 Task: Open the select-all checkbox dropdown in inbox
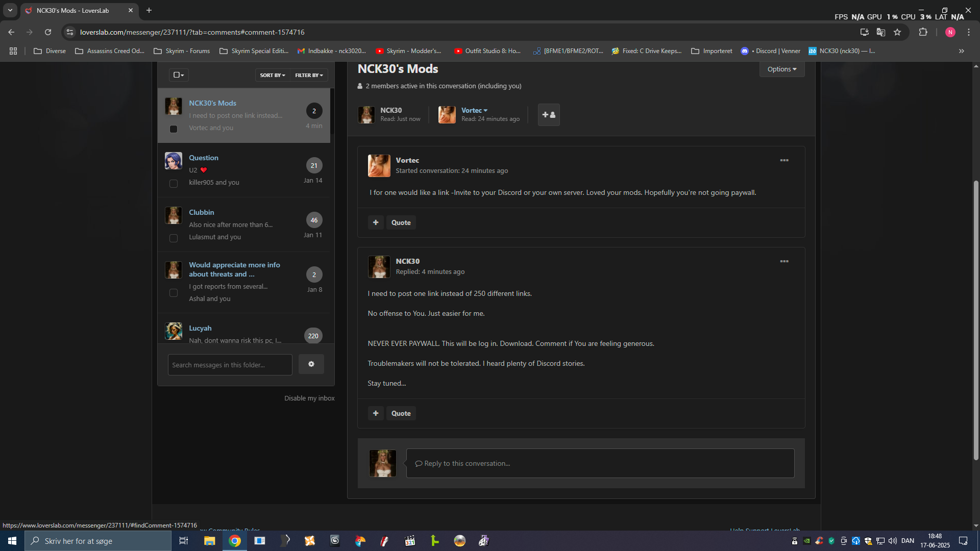(179, 75)
